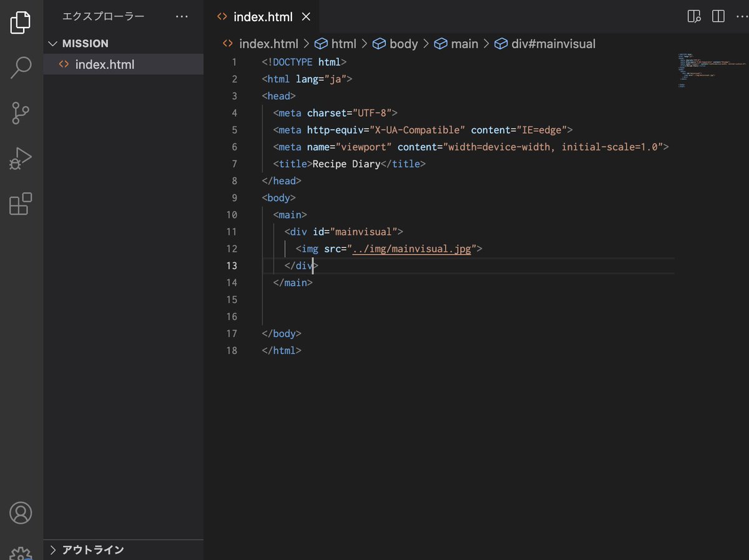The image size is (749, 560).
Task: Click the id="mainvisual" attribute text
Action: click(355, 232)
